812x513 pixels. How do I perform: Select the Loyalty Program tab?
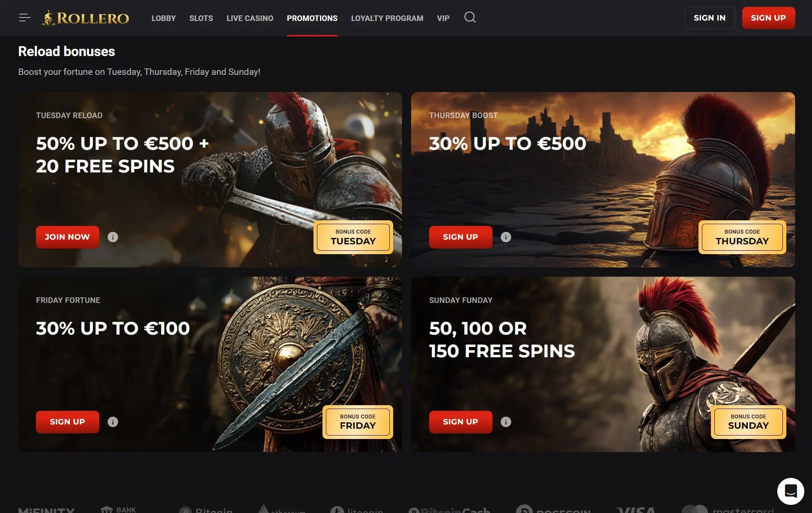click(387, 18)
